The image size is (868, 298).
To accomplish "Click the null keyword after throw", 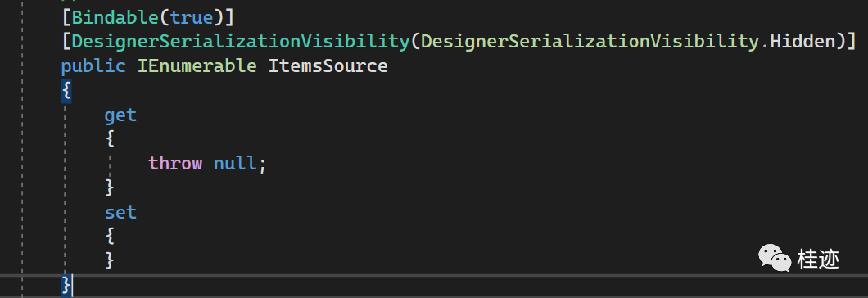I will [x=235, y=164].
